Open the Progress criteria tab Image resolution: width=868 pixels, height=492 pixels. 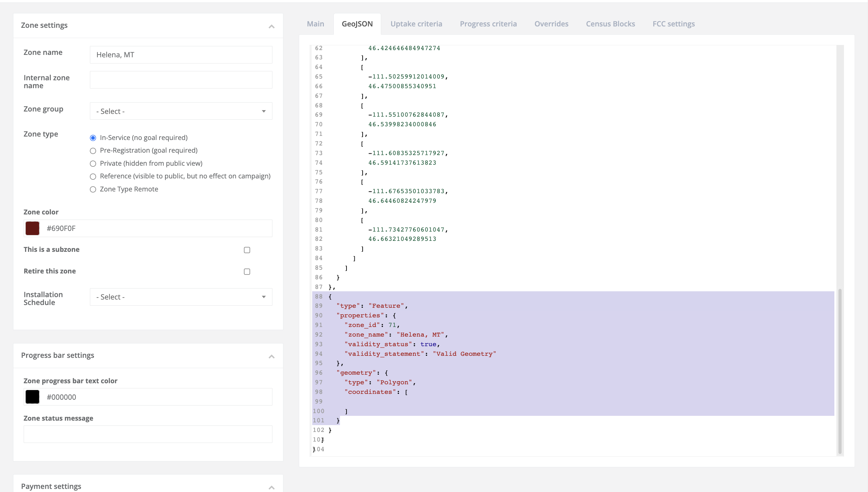488,24
